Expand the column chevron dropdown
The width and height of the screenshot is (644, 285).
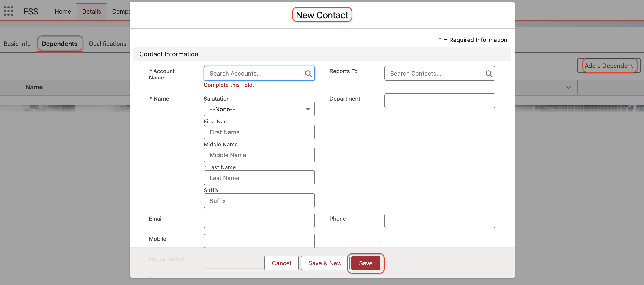pos(568,87)
